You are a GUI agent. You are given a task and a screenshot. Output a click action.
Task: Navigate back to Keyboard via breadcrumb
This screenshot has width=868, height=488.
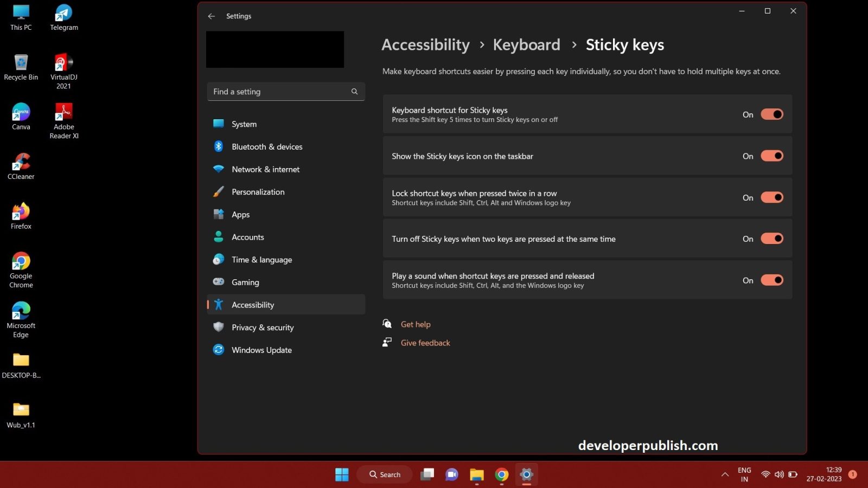526,44
